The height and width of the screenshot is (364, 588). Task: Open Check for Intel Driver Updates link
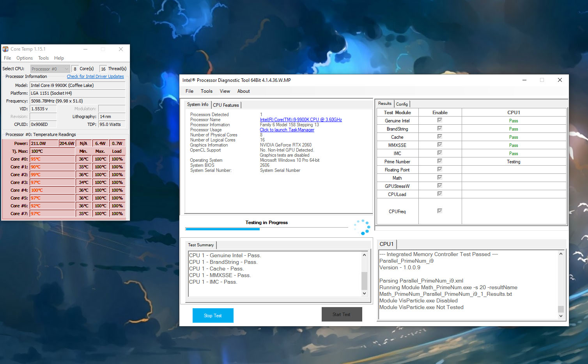pyautogui.click(x=95, y=76)
